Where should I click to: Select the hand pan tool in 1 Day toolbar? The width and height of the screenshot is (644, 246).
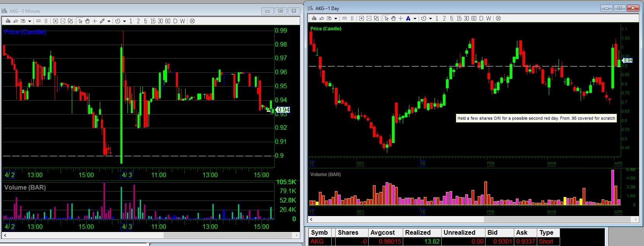coord(393,18)
